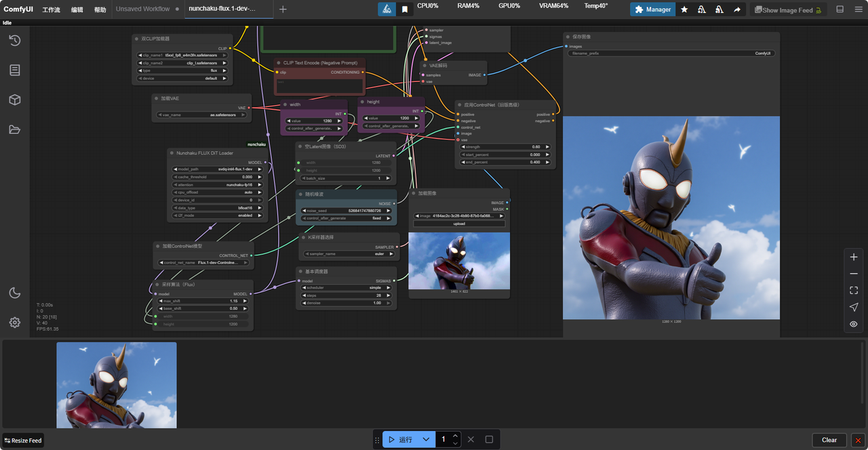Collapse the CLIP Text Encode (Negative Prompt) node
Image resolution: width=868 pixels, height=450 pixels.
tap(279, 63)
